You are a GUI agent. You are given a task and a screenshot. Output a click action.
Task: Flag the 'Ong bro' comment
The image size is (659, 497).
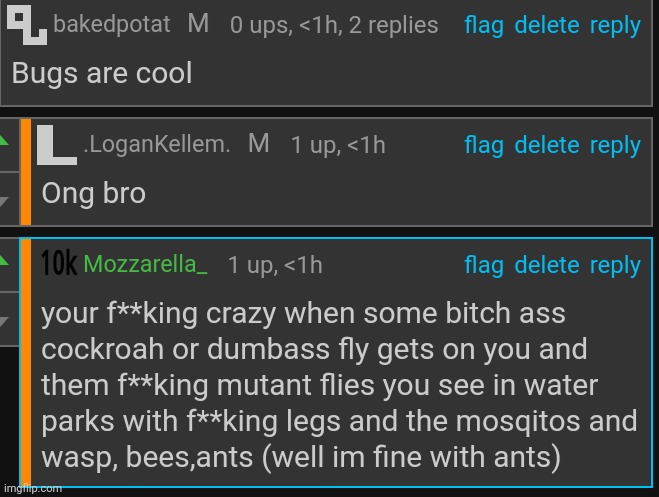tap(484, 146)
